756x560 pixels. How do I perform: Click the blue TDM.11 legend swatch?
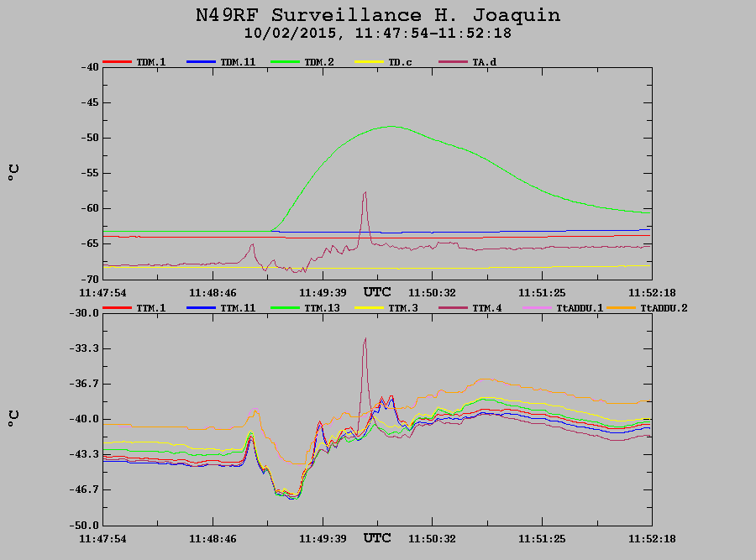click(x=201, y=61)
